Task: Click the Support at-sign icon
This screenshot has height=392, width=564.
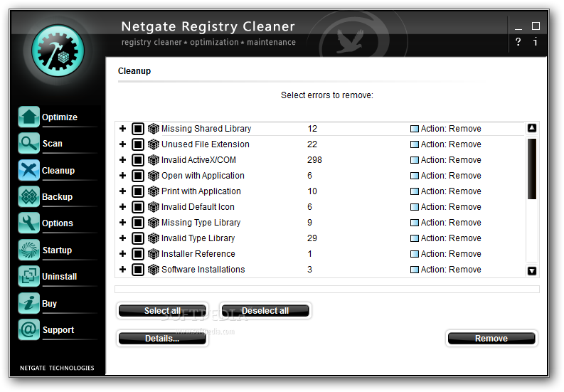Action: pyautogui.click(x=28, y=329)
